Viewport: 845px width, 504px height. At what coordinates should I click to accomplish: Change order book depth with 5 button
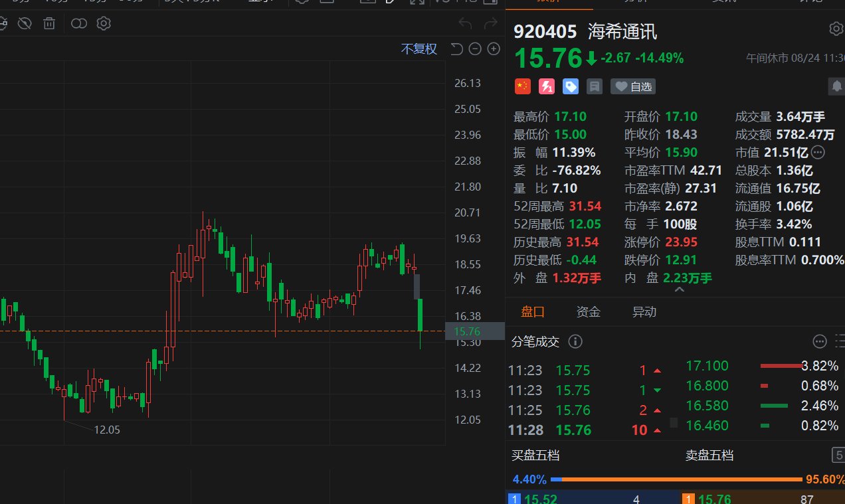point(839,456)
